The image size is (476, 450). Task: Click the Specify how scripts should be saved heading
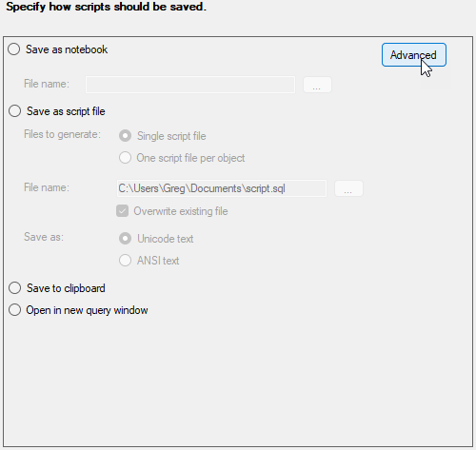pos(107,7)
